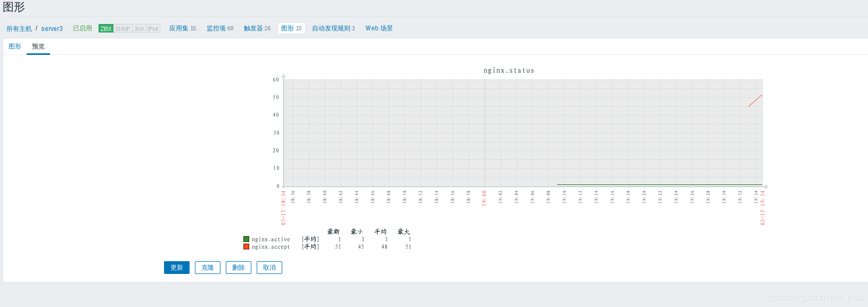
Task: Click the 最小 legend column header
Action: click(x=357, y=232)
